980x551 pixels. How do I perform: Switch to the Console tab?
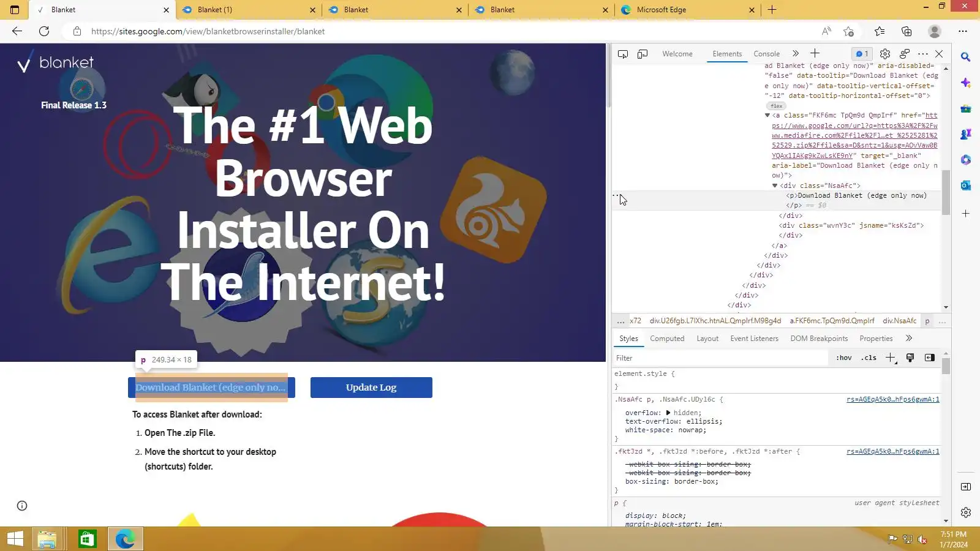coord(767,54)
